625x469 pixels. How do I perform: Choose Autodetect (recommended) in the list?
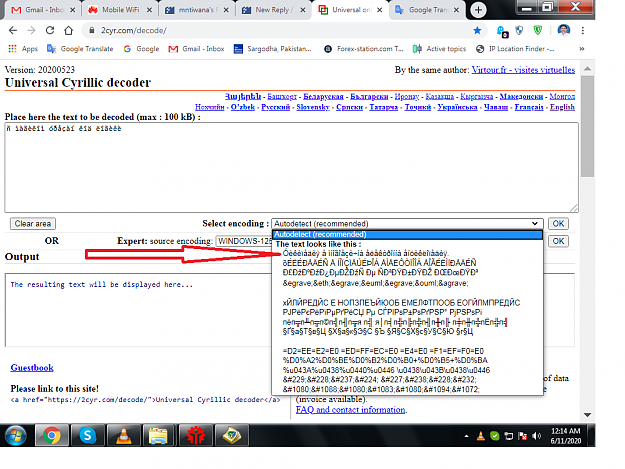point(407,234)
